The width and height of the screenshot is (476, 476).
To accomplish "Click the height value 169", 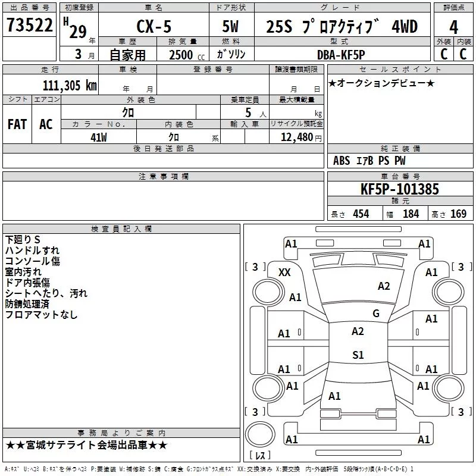I will [x=458, y=214].
